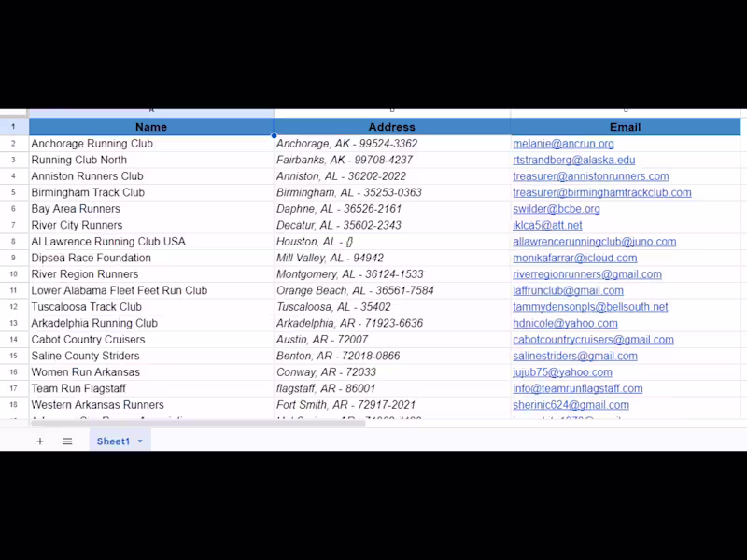
Task: Open the all sheets list icon
Action: coord(67,441)
